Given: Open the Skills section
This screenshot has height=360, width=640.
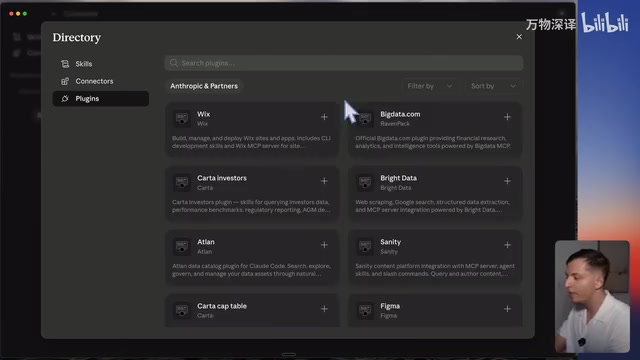Looking at the screenshot, I should pos(100,64).
